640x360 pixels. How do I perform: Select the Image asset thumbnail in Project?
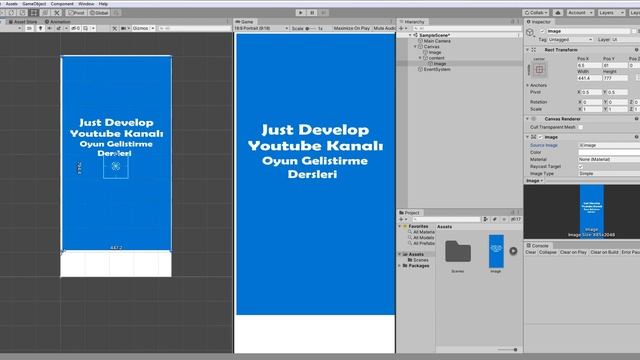[x=496, y=251]
